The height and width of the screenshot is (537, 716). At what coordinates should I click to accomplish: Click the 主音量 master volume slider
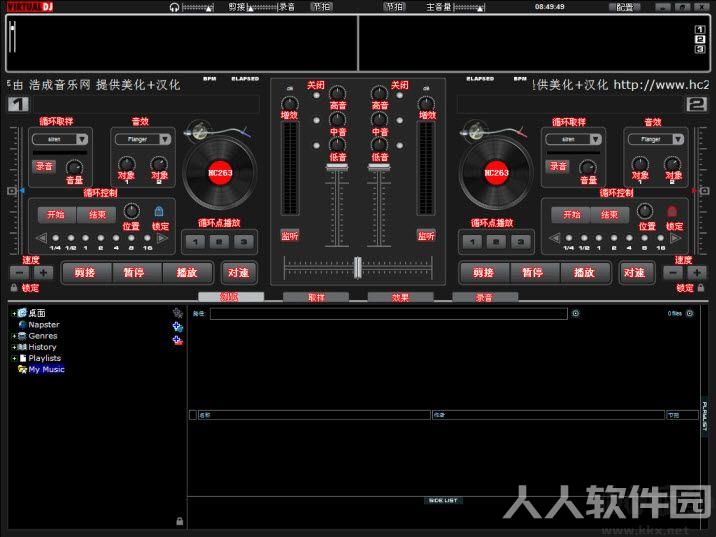pos(470,8)
